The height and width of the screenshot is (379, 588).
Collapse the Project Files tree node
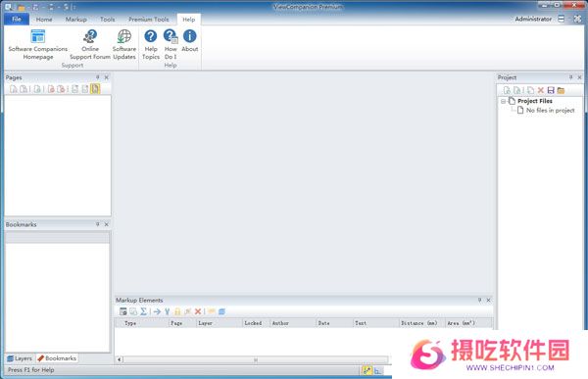[503, 101]
